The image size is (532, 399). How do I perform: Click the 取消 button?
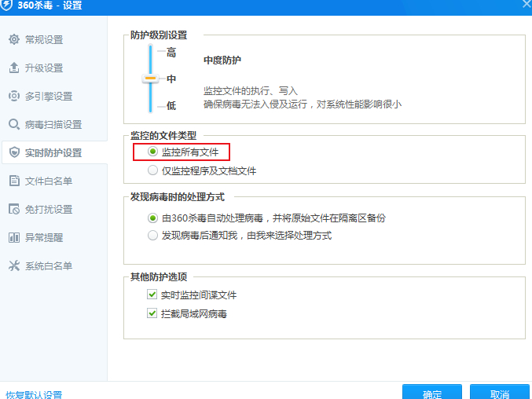500,392
